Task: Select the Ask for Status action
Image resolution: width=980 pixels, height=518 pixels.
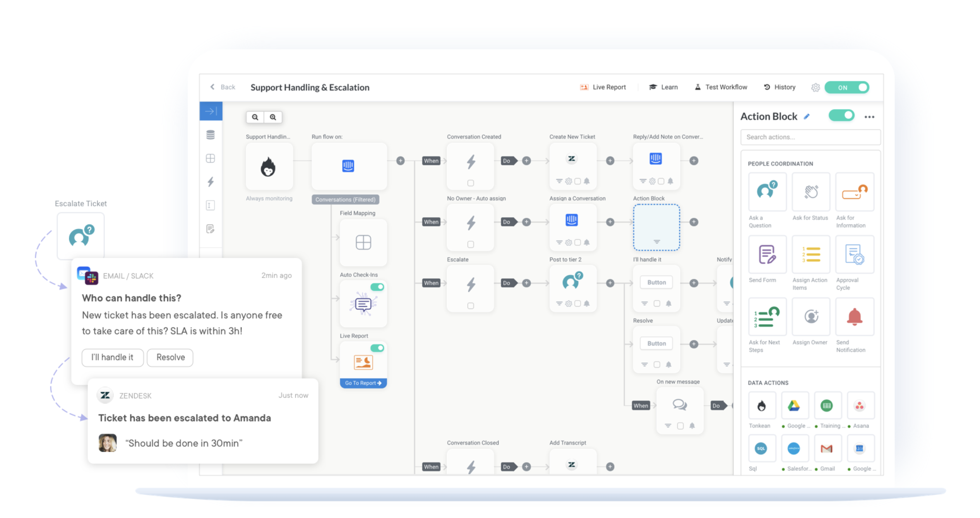Action: pyautogui.click(x=810, y=192)
